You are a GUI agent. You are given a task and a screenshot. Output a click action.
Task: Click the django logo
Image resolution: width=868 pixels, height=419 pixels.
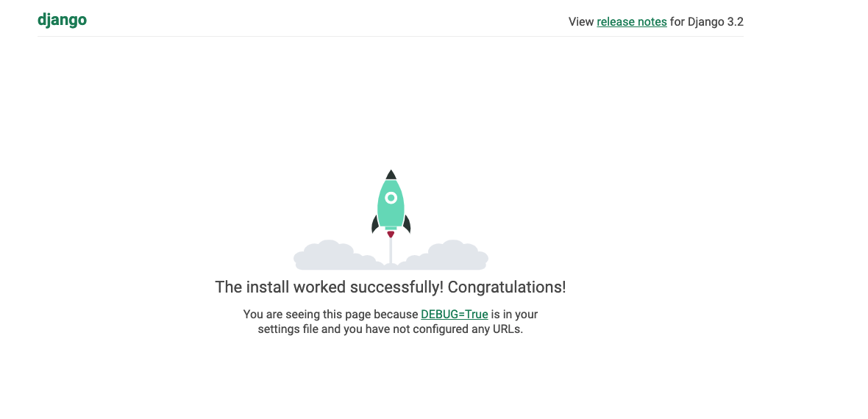[62, 20]
